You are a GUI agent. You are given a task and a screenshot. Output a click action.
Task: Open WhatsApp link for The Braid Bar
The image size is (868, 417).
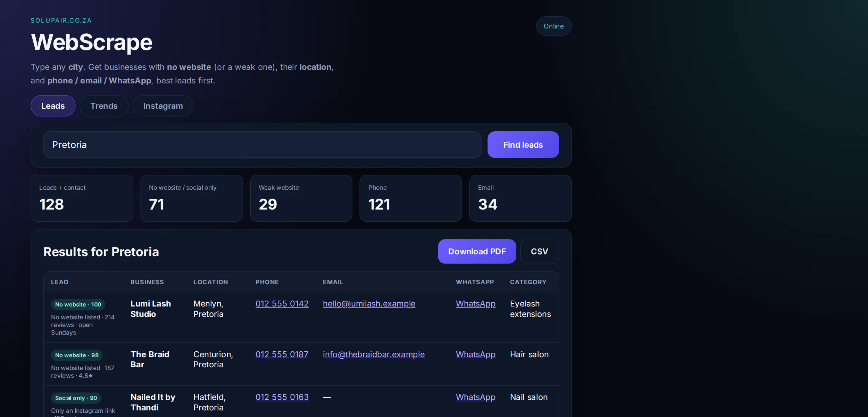(x=475, y=354)
